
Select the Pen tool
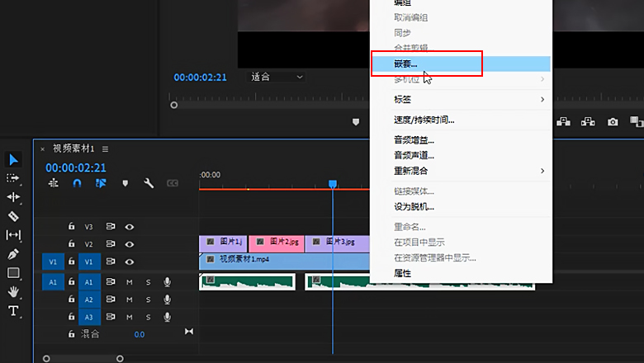[13, 254]
